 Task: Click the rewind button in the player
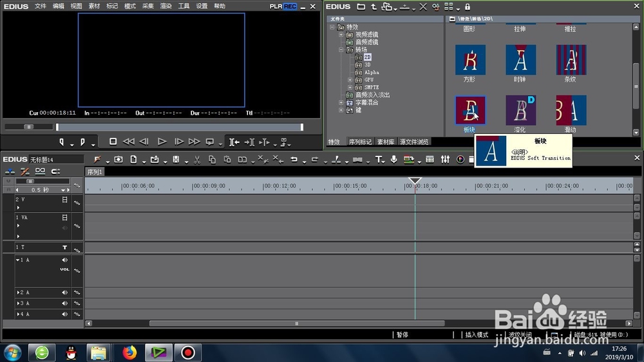coord(129,142)
